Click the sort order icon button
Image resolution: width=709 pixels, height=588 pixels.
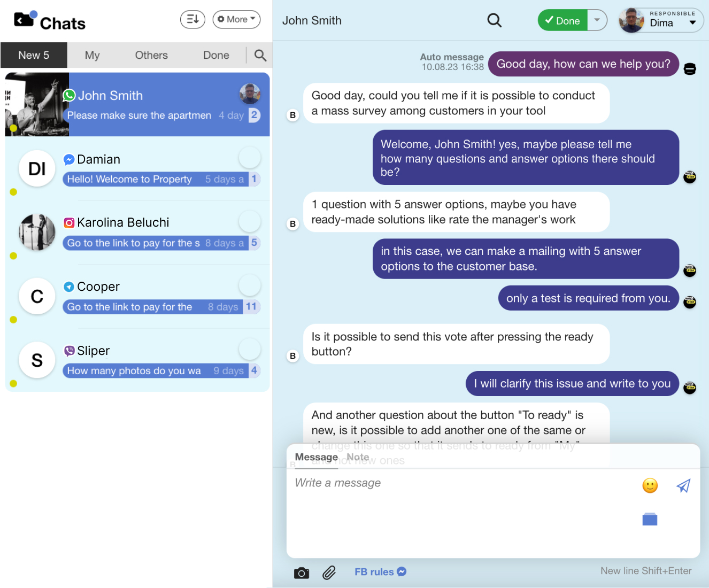pos(192,19)
